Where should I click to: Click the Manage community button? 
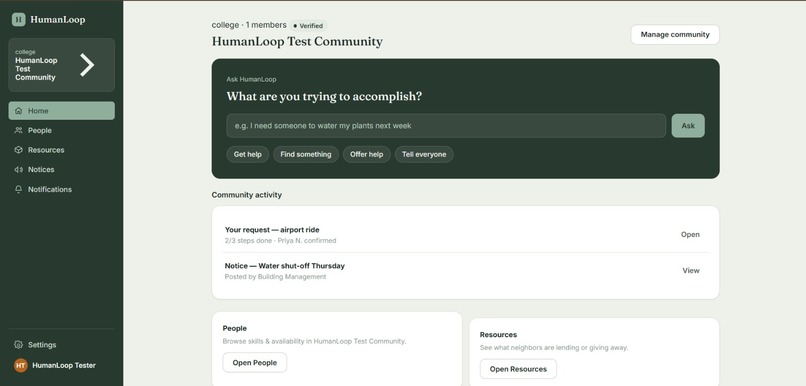tap(675, 34)
